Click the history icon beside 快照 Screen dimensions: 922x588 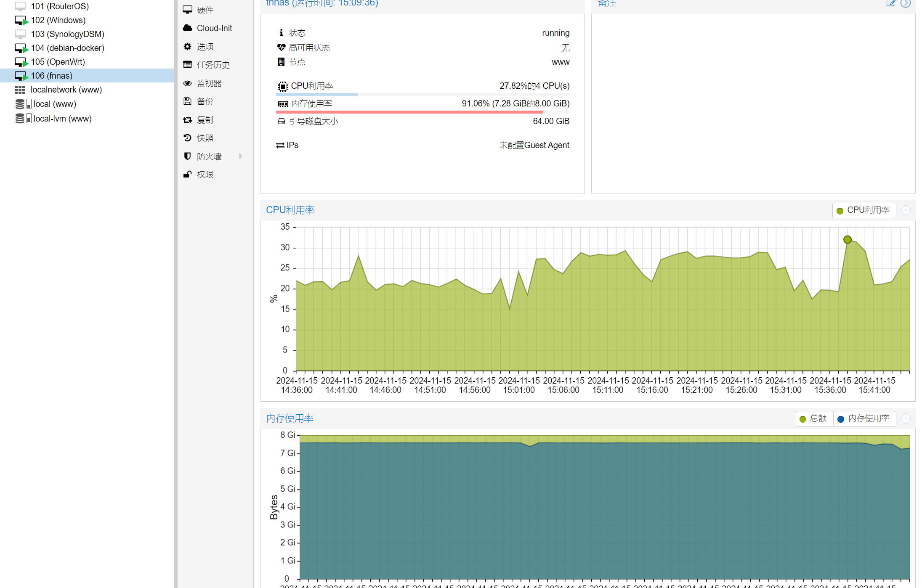[x=187, y=138]
